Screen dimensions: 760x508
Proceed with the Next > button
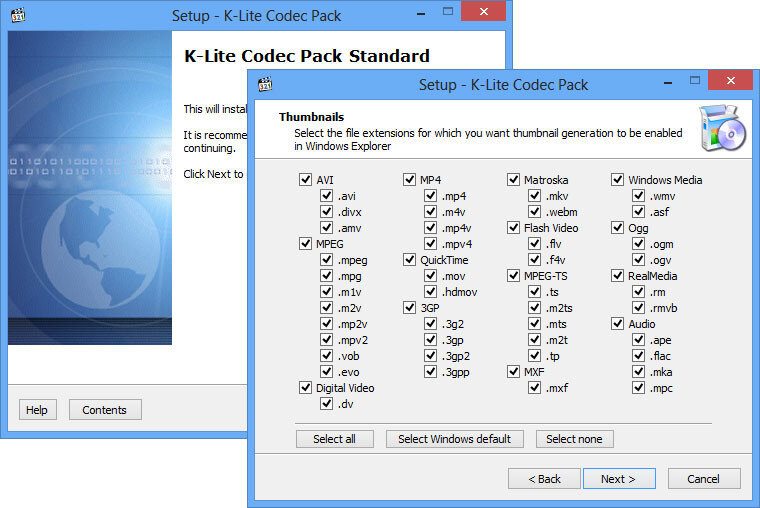click(x=618, y=479)
